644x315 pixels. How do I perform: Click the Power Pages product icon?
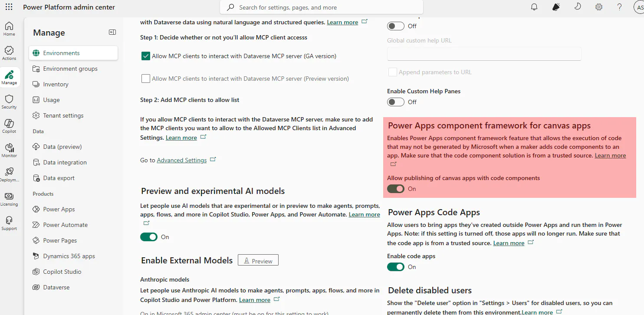point(36,240)
